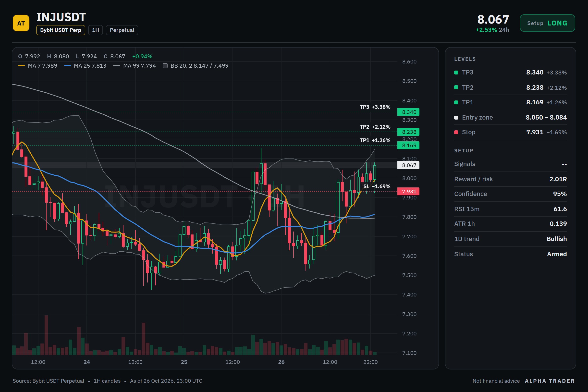The image size is (588, 392).
Task: Click the Entry zone white dot
Action: pyautogui.click(x=456, y=117)
